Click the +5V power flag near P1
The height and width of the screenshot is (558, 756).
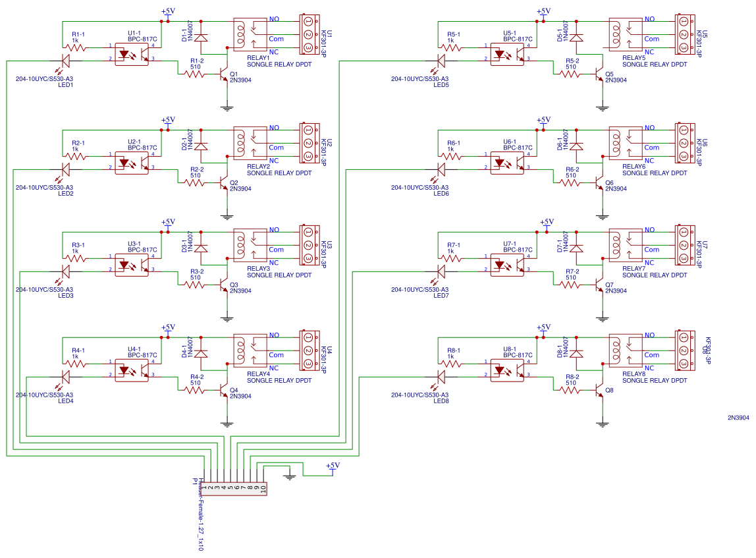tap(334, 468)
